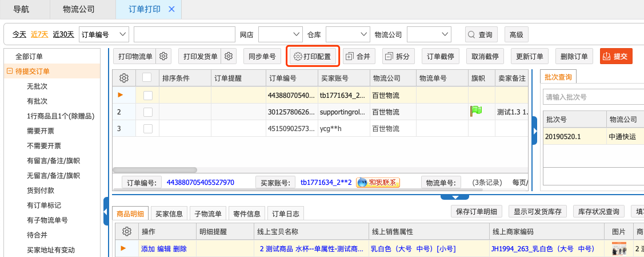Click 保存订单明细 button
Viewport: 644px width, 257px height.
(x=477, y=211)
